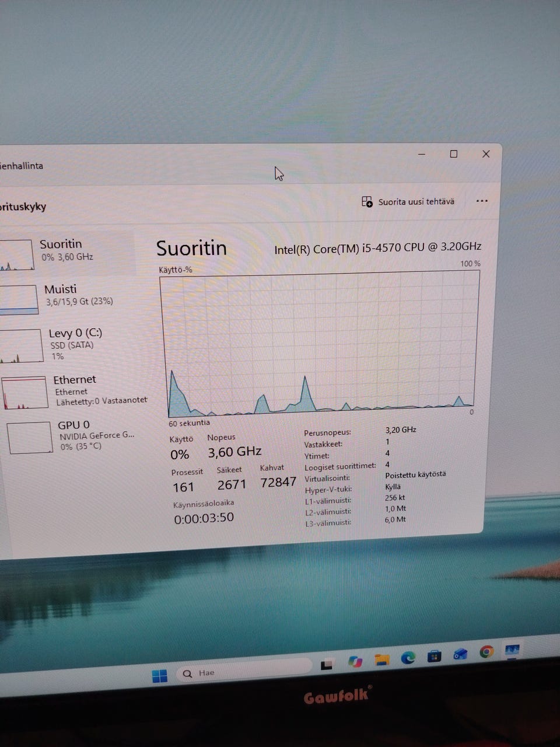Open File Explorer from the taskbar
560x747 pixels.
(382, 659)
